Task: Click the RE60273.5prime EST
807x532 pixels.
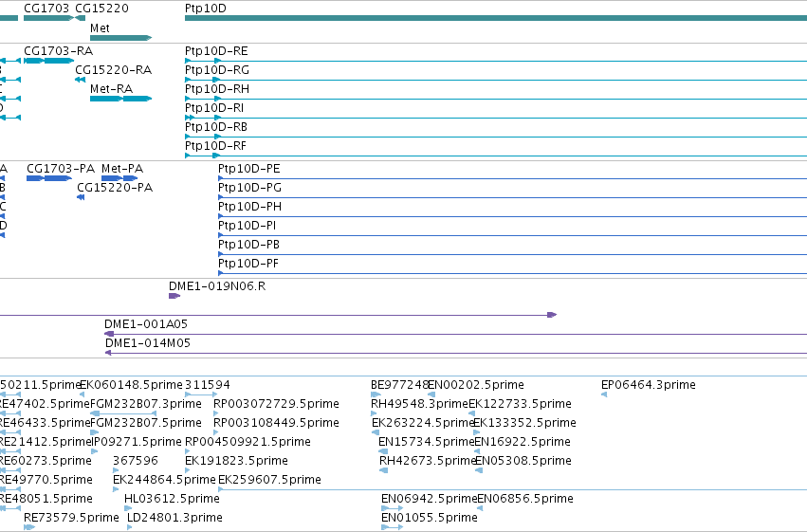Action: click(46, 461)
